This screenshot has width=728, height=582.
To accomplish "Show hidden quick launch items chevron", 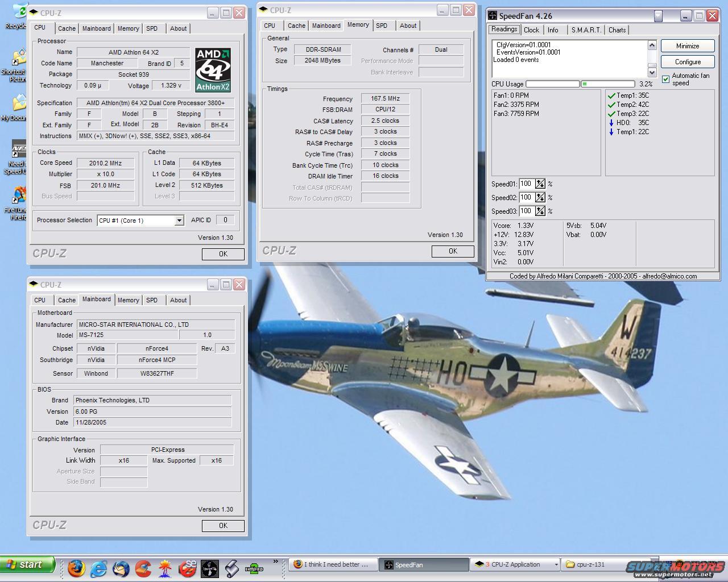I will [276, 562].
